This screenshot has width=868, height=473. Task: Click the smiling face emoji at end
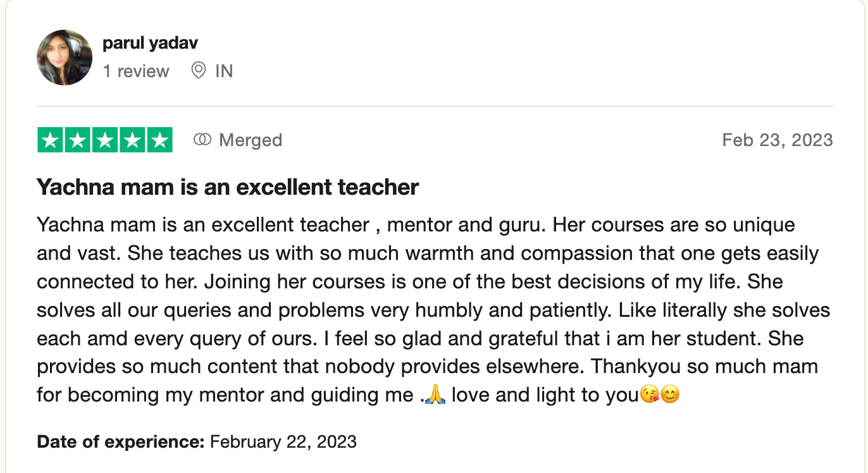669,395
